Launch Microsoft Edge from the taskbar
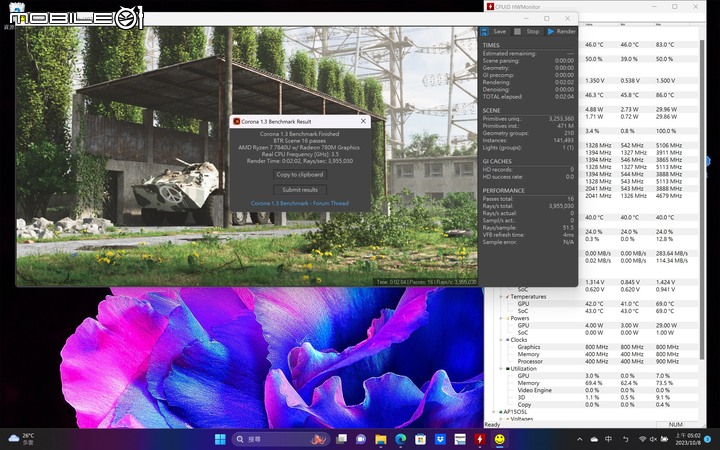 click(400, 439)
